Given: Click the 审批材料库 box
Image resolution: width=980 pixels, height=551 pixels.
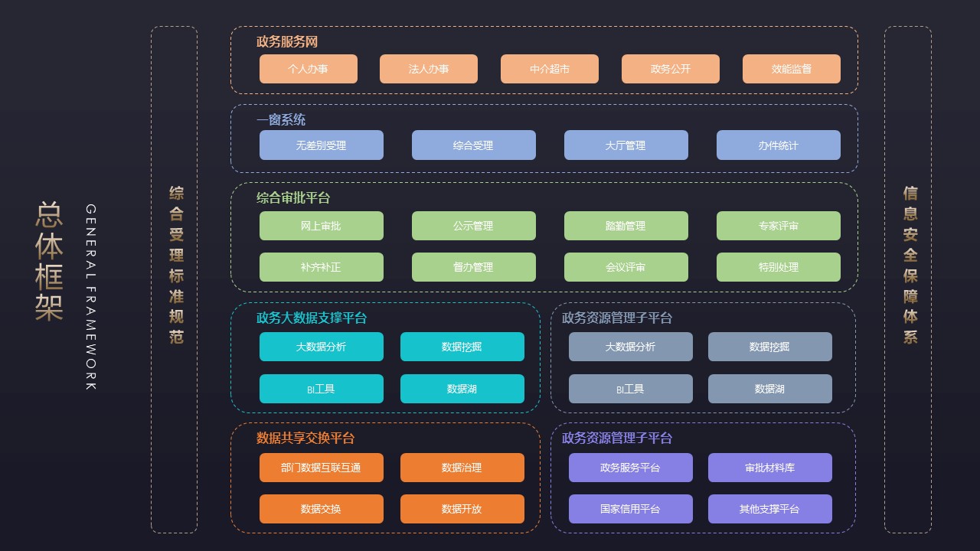Looking at the screenshot, I should click(769, 468).
